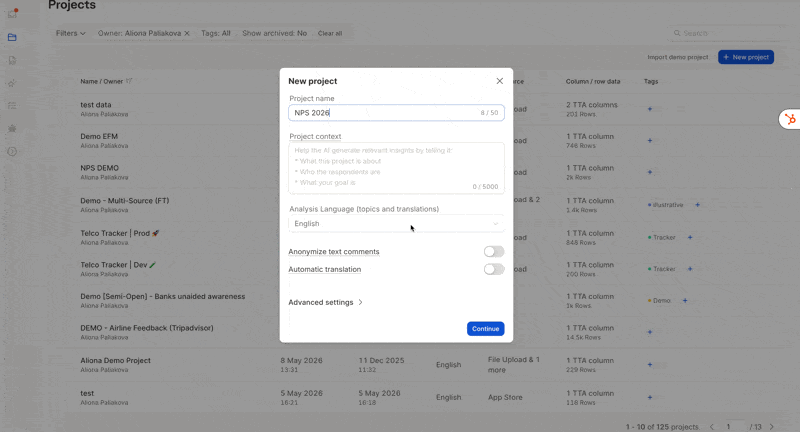Open the Analysis Language dropdown
The height and width of the screenshot is (432, 800).
pos(396,223)
